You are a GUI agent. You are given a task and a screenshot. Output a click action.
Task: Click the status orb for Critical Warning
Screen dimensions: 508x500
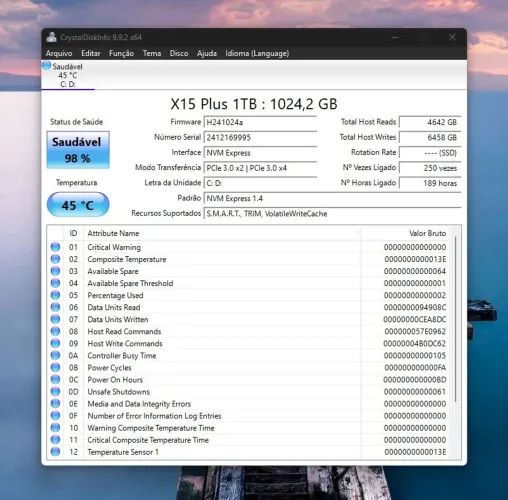[55, 247]
